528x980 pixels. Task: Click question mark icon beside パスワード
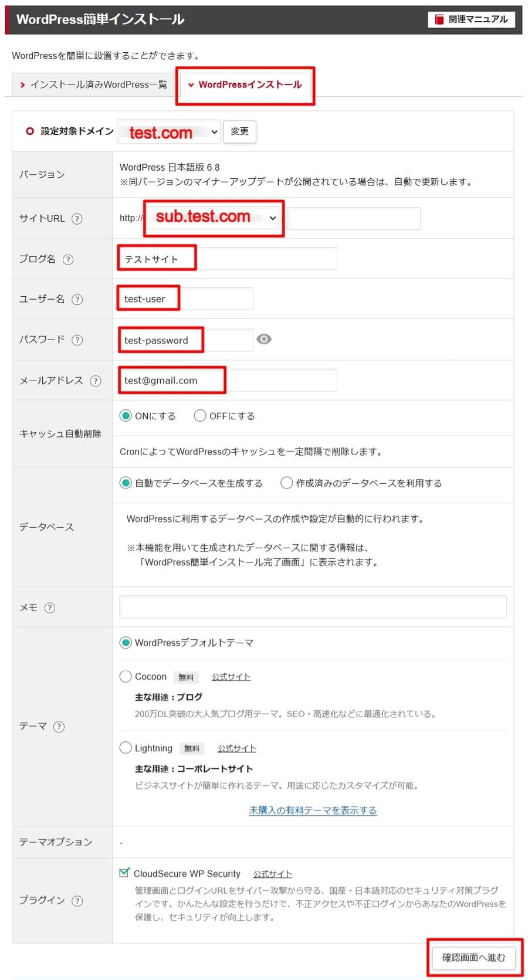pos(77,340)
